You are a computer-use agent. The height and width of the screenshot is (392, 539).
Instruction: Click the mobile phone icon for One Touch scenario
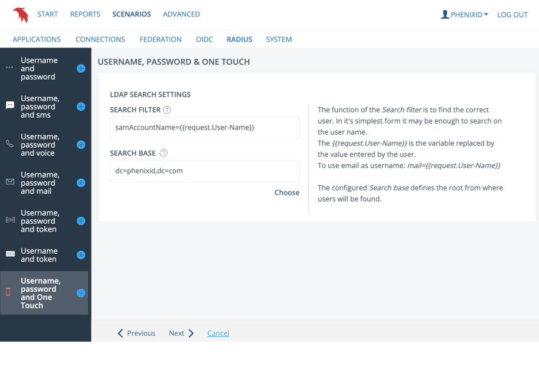8,293
